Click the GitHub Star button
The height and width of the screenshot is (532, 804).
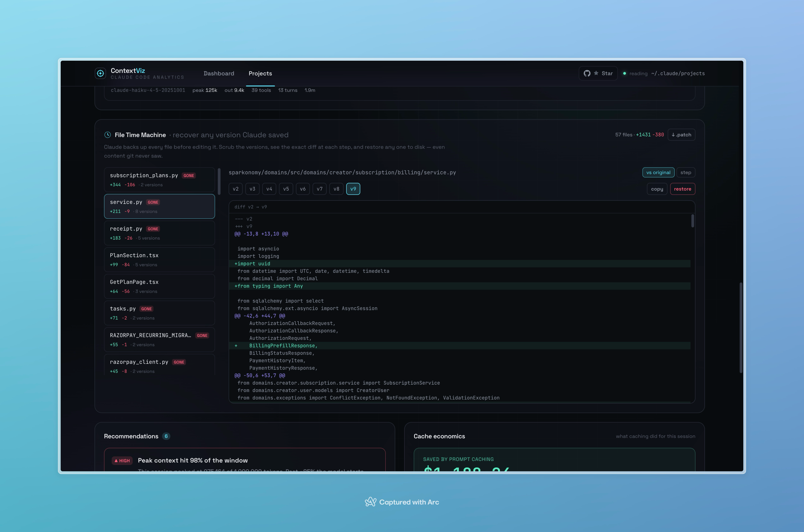click(598, 73)
